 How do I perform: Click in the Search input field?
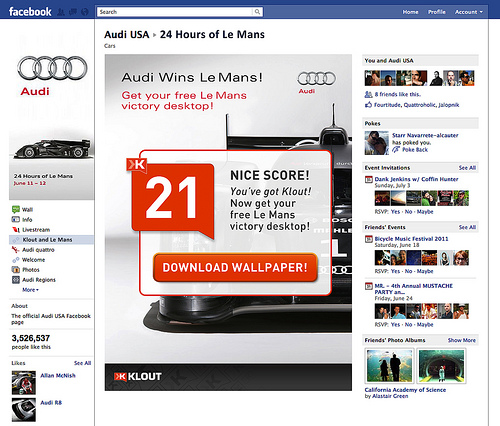(175, 12)
